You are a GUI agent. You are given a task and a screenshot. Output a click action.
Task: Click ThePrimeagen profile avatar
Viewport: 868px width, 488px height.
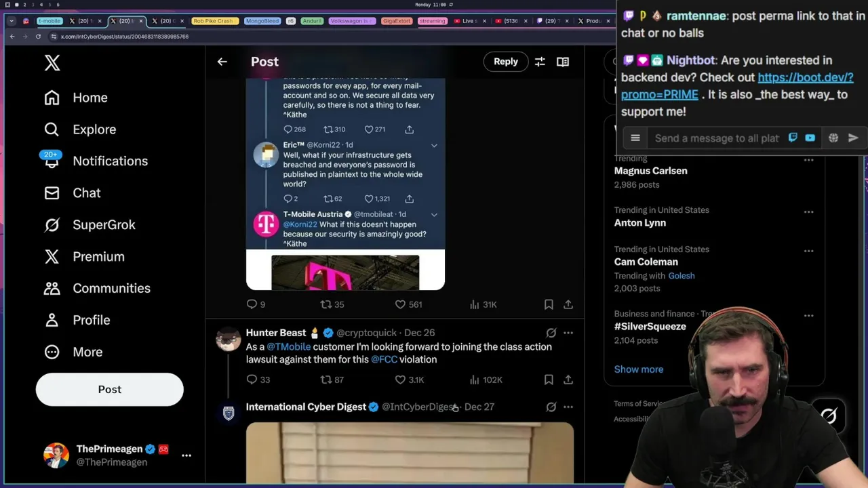[56, 455]
